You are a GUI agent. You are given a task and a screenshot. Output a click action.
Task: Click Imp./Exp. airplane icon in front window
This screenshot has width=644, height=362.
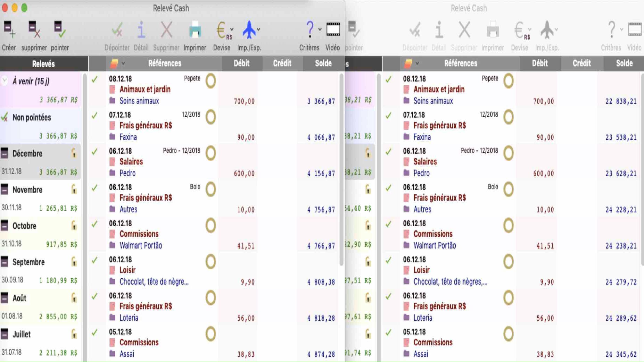[249, 30]
